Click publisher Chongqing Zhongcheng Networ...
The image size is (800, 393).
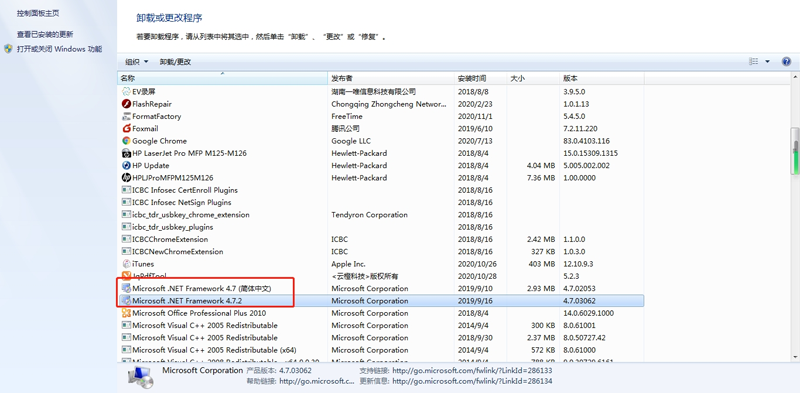tap(389, 104)
